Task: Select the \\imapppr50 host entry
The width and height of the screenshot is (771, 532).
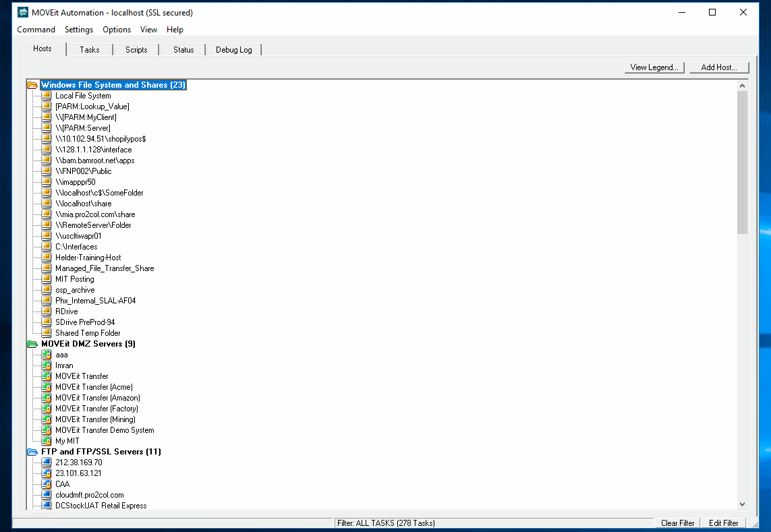Action: click(76, 183)
